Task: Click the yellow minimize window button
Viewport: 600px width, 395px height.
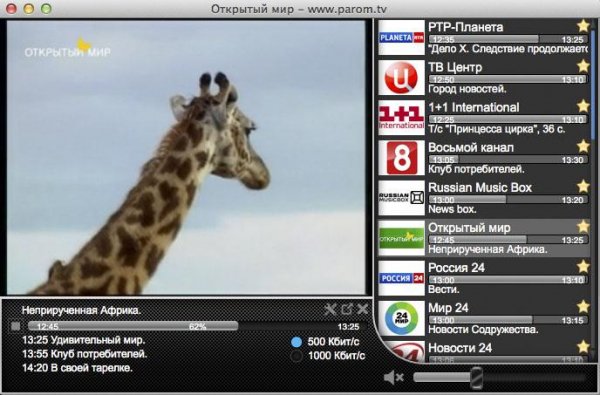Action: coord(29,8)
